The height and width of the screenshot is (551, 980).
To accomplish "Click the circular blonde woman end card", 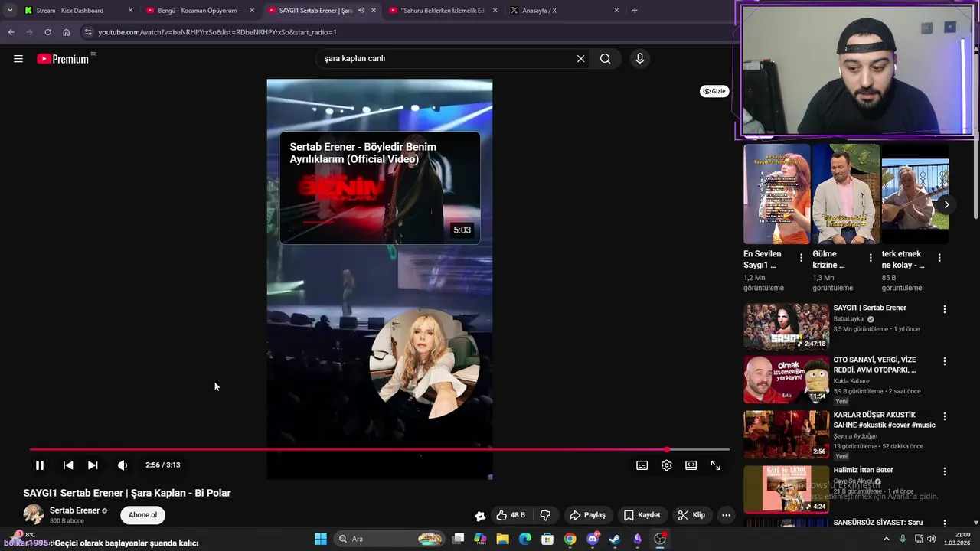I will [424, 364].
